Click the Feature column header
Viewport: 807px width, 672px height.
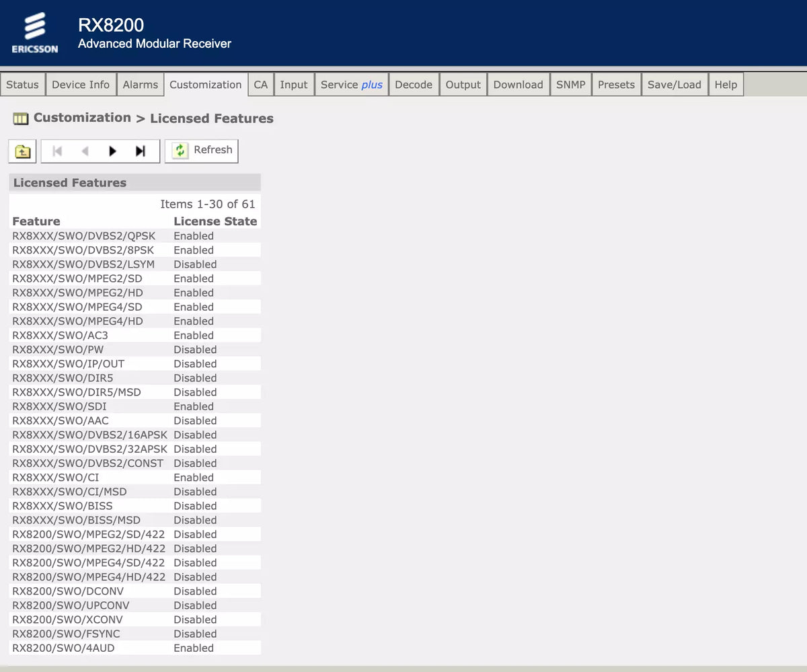(x=36, y=221)
